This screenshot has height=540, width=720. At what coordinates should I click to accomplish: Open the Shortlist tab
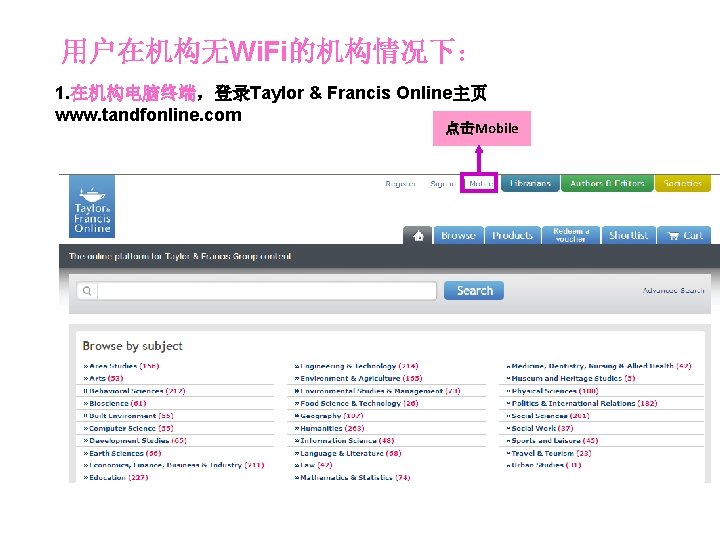(628, 236)
